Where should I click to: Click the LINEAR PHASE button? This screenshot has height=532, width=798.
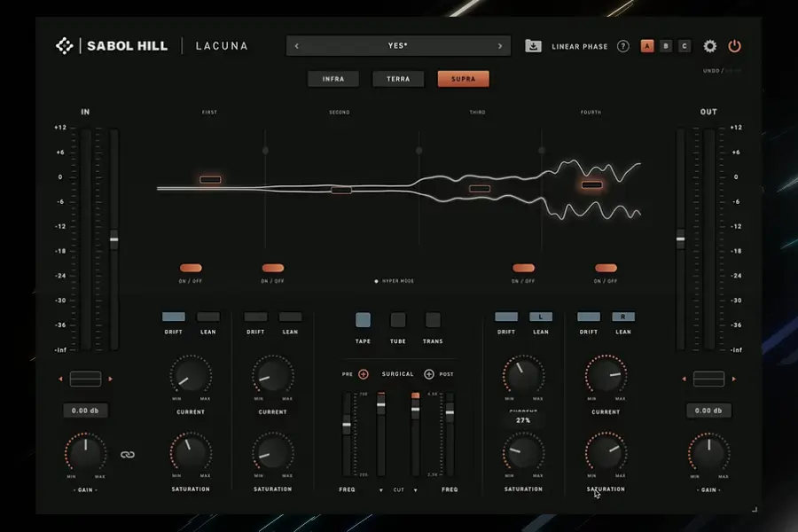click(580, 46)
